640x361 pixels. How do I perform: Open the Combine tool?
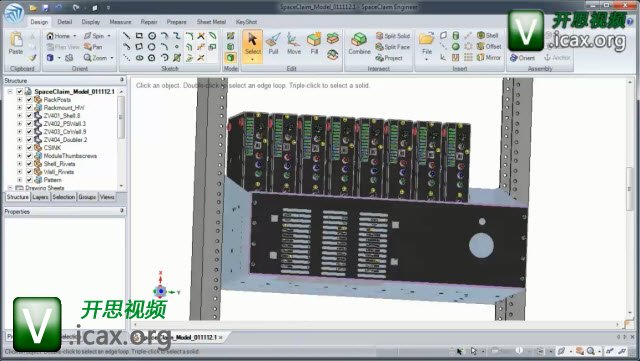pyautogui.click(x=359, y=44)
